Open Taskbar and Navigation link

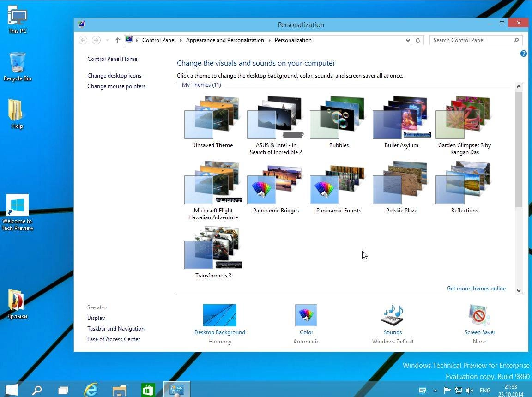pos(116,329)
